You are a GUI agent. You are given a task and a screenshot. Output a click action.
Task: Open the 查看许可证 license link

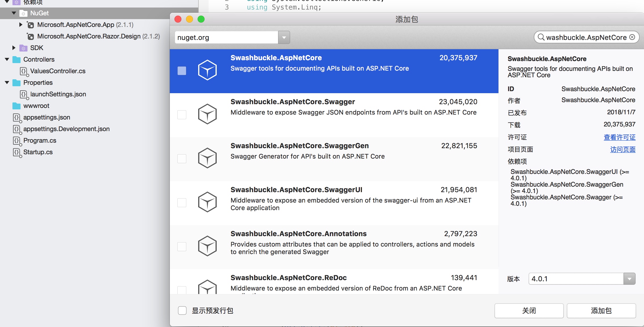(619, 137)
